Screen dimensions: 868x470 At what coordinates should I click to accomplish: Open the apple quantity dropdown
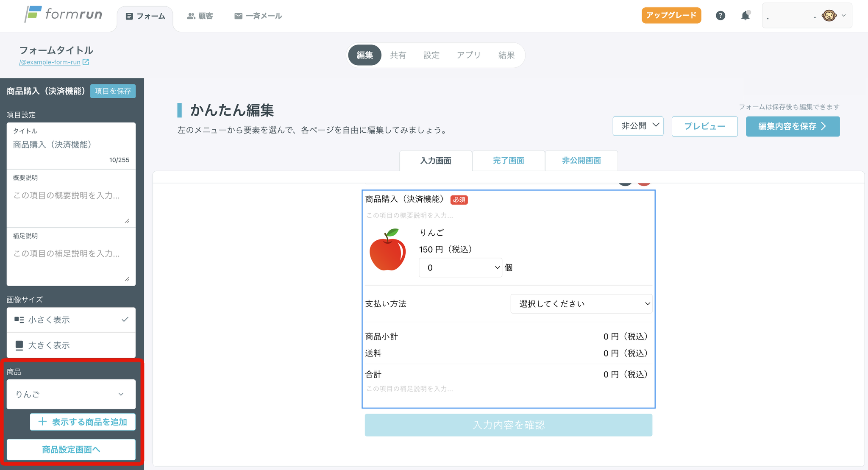point(460,268)
